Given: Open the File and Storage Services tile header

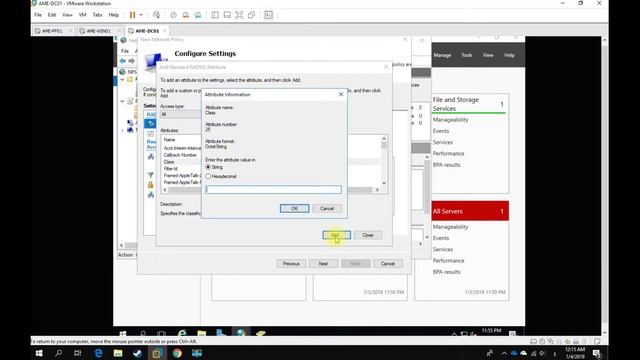Looking at the screenshot, I should click(470, 104).
